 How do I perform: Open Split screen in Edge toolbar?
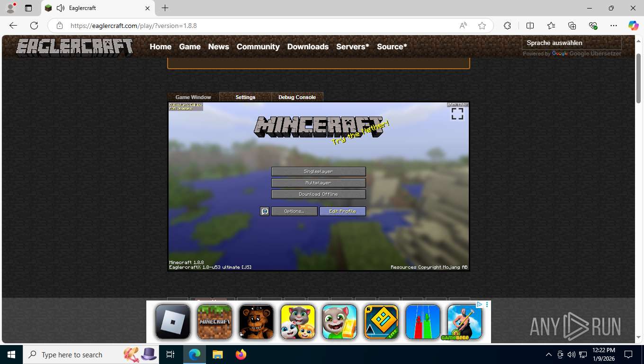(x=530, y=26)
